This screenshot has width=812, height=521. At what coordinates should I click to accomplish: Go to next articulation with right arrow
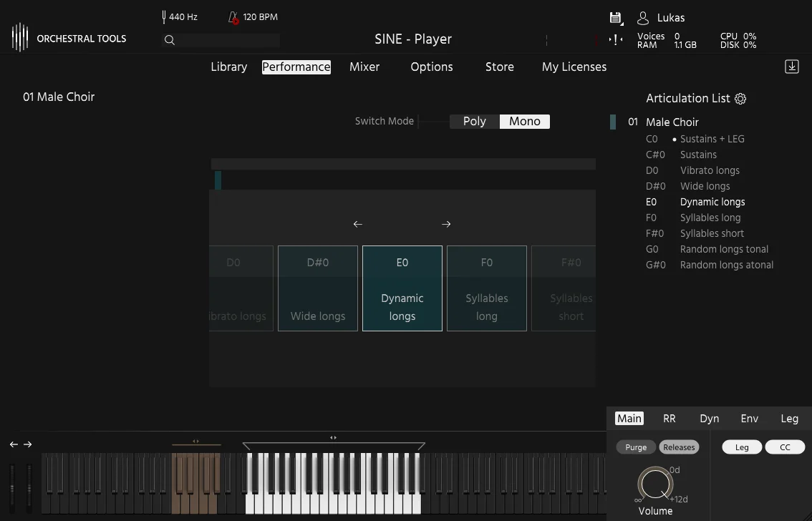tap(446, 224)
